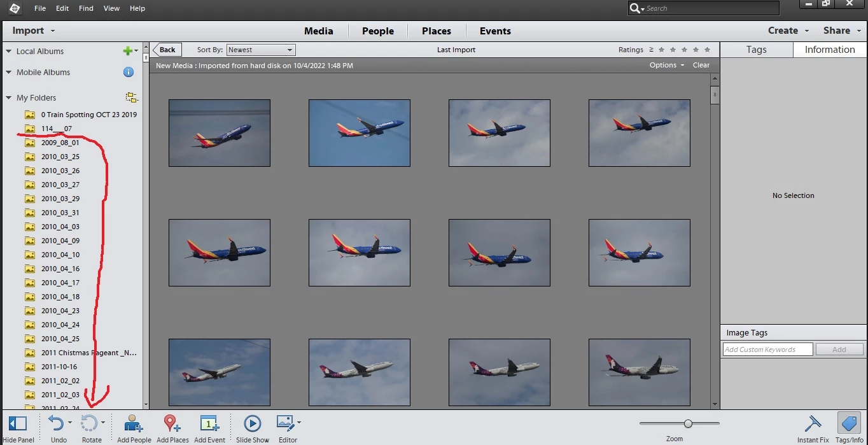Open the Help menu
This screenshot has width=868, height=445.
coord(137,8)
